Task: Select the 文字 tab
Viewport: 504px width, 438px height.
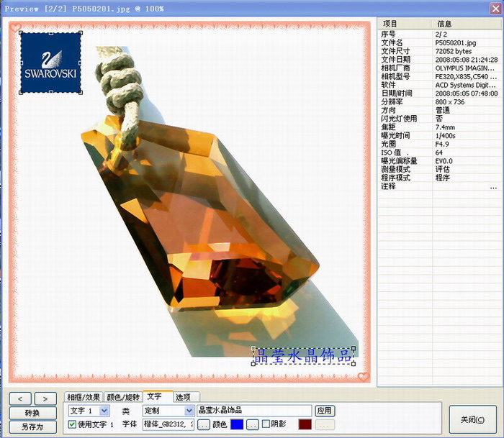Action: (158, 396)
